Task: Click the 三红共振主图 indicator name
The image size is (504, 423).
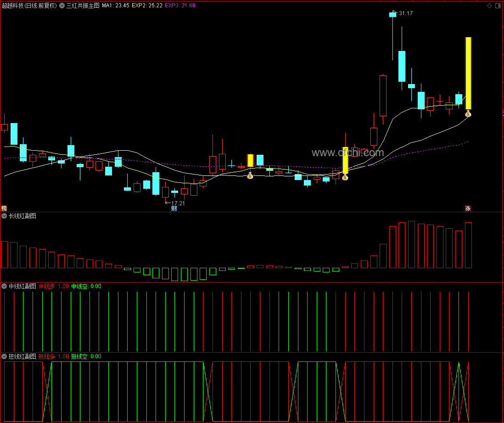Action: click(x=83, y=6)
